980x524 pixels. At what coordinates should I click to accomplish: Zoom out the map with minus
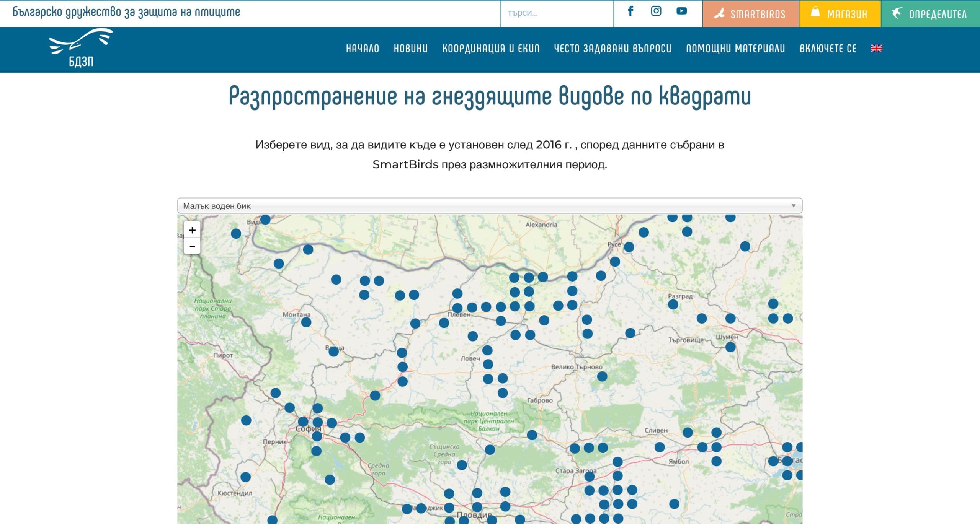tap(192, 246)
